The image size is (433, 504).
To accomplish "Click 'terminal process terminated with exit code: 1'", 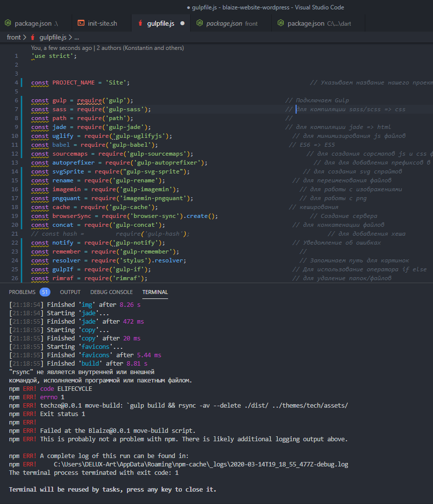I will pyautogui.click(x=93, y=472).
